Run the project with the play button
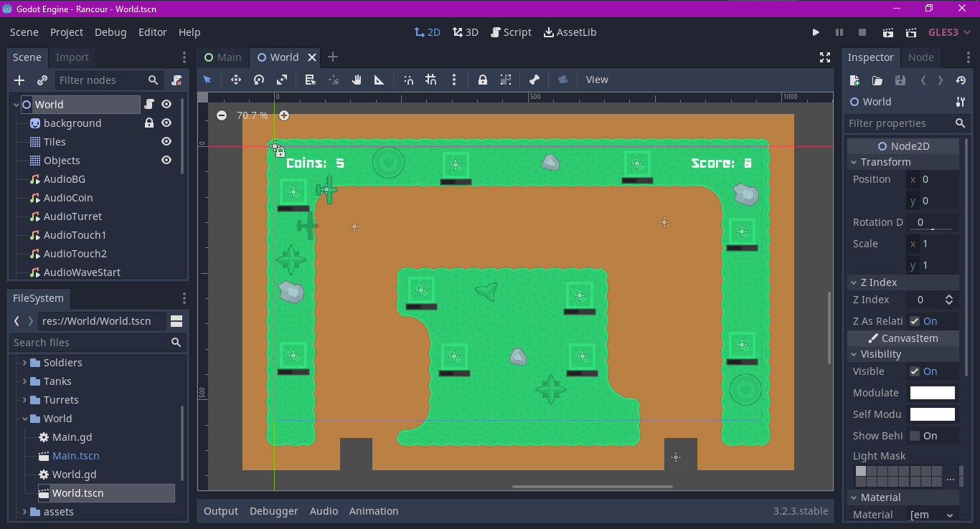Viewport: 980px width, 529px height. (816, 32)
